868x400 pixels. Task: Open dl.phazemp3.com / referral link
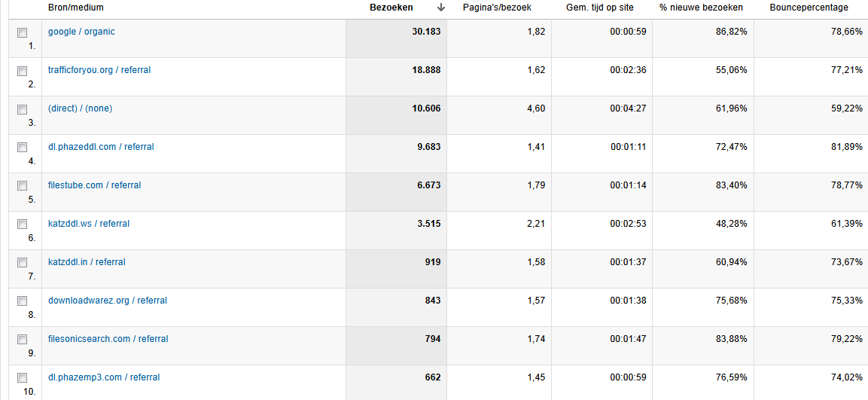click(x=104, y=377)
